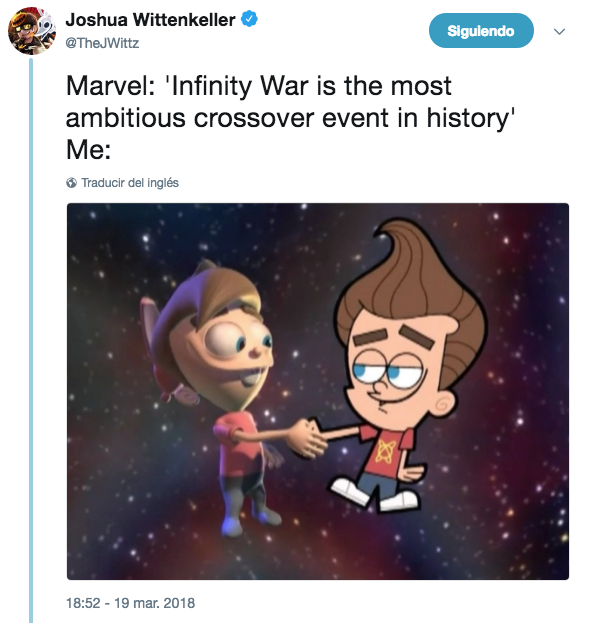Viewport: 590px width, 623px height.
Task: Toggle the Siguiendo follow button
Action: coord(481,31)
